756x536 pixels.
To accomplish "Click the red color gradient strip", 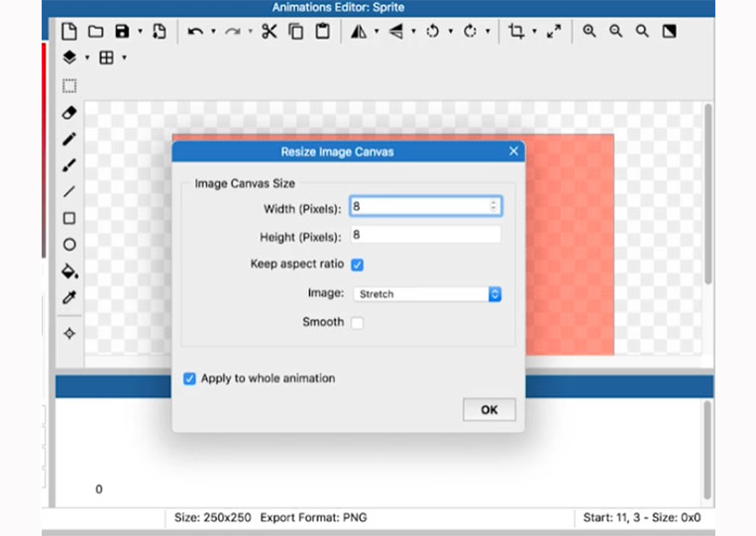I will pos(44,150).
